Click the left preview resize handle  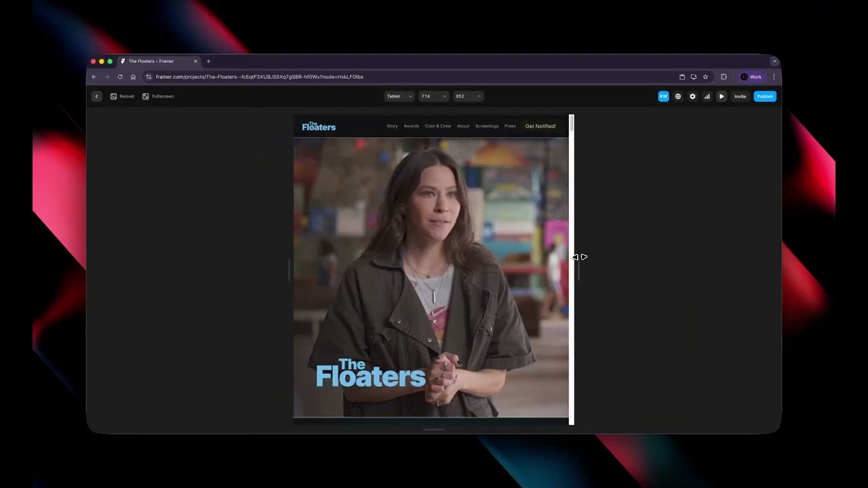(290, 270)
